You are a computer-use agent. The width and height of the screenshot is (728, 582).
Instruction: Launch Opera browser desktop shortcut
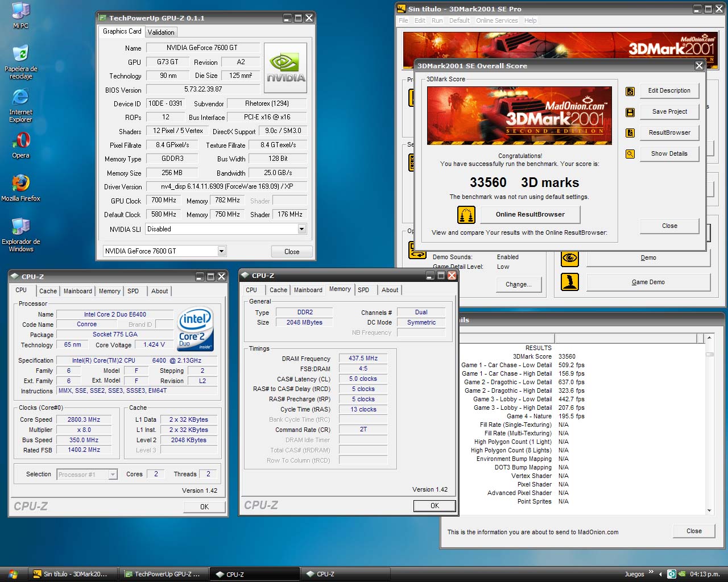pos(20,144)
